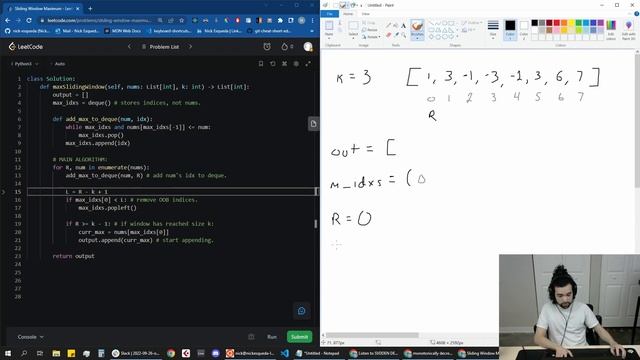This screenshot has height=360, width=640.
Task: Open Edit with Paint 3D
Action: pyautogui.click(x=629, y=30)
